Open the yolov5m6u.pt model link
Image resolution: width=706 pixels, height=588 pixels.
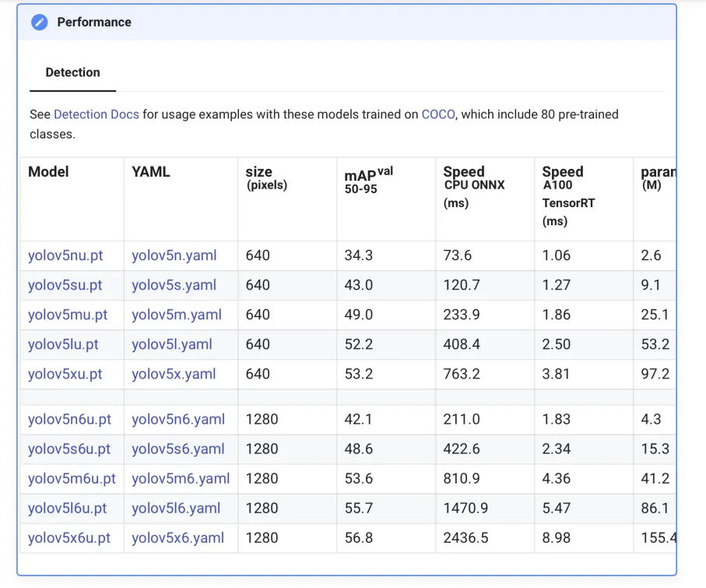pos(72,478)
